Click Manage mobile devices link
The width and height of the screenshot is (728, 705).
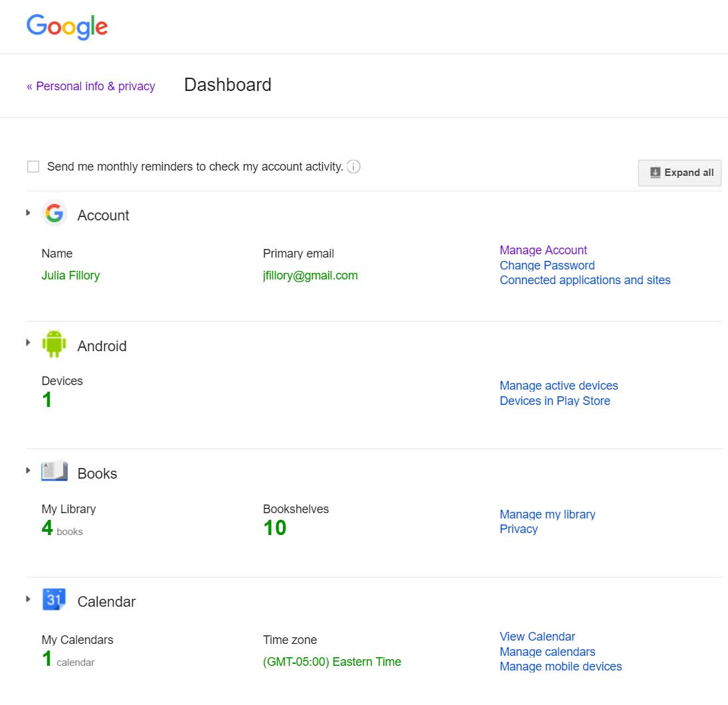561,666
